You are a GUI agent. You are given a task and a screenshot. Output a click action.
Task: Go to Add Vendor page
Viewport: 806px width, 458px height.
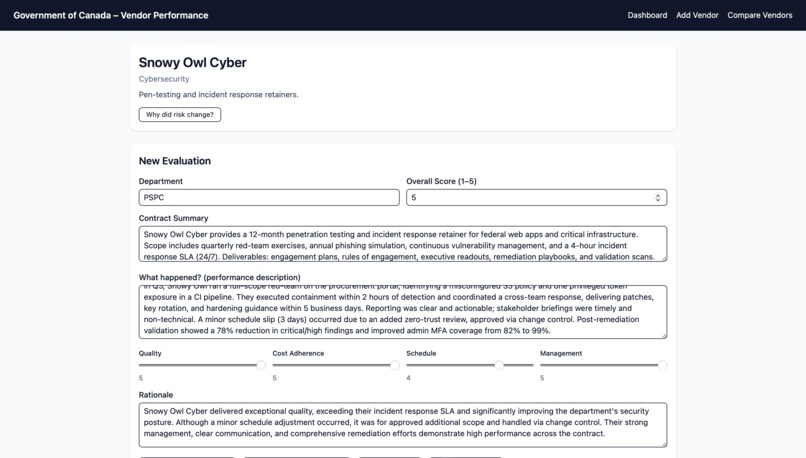[x=697, y=15]
